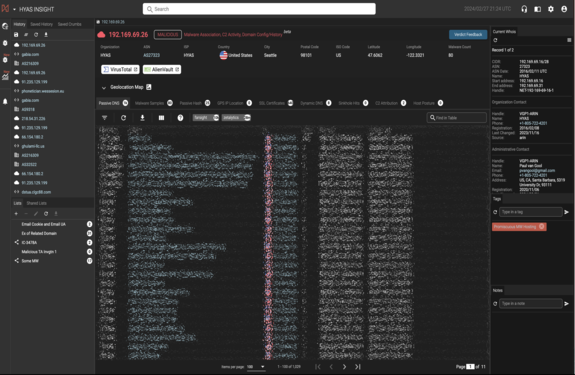Open the support headset icon

(524, 9)
